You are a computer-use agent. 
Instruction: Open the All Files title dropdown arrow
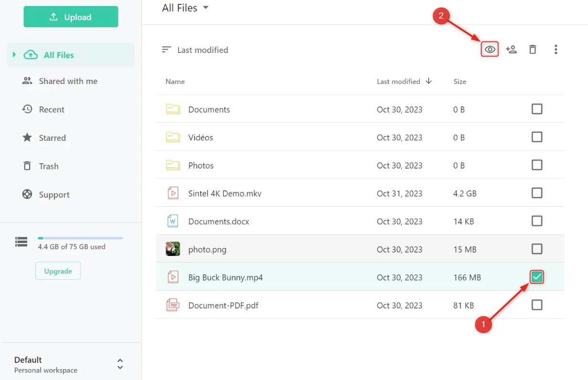coord(206,8)
